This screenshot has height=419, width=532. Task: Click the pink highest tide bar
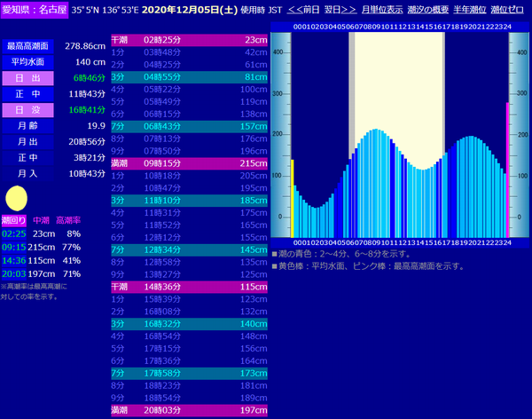(x=507, y=170)
